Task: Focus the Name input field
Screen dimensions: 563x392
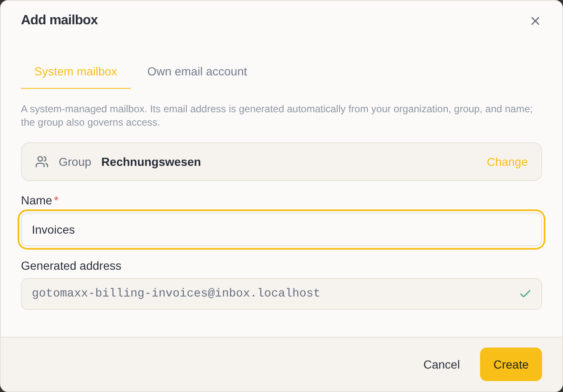Action: coord(281,230)
